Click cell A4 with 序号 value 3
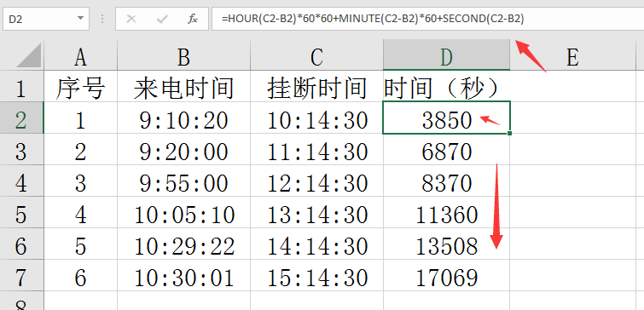644x310 pixels. (80, 181)
